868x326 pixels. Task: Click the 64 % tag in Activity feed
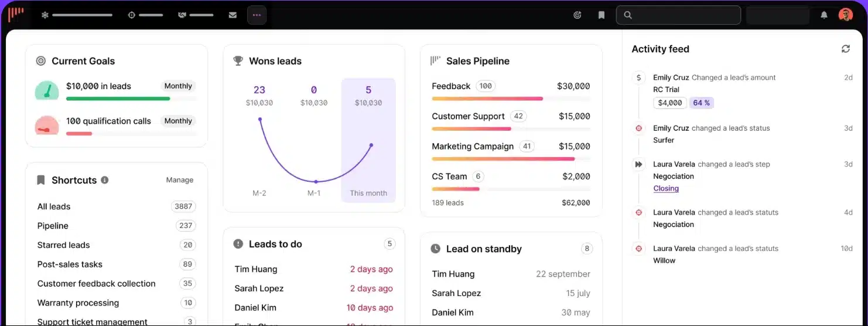coord(701,103)
